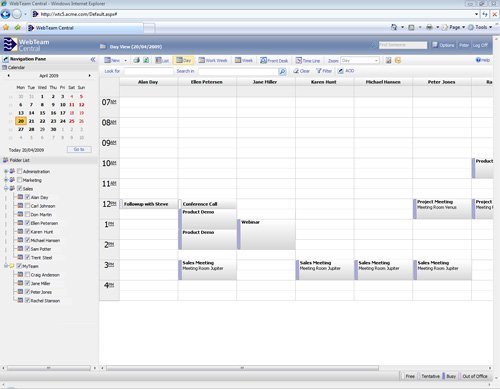Click the icon right of Zoom dropdown

coord(388,60)
